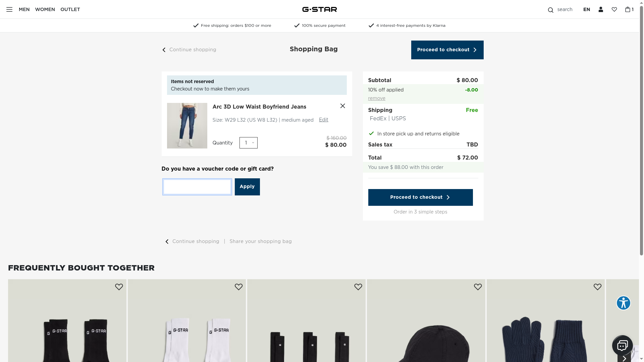This screenshot has width=644, height=362.
Task: Open the wishlist heart in header
Action: (614, 9)
